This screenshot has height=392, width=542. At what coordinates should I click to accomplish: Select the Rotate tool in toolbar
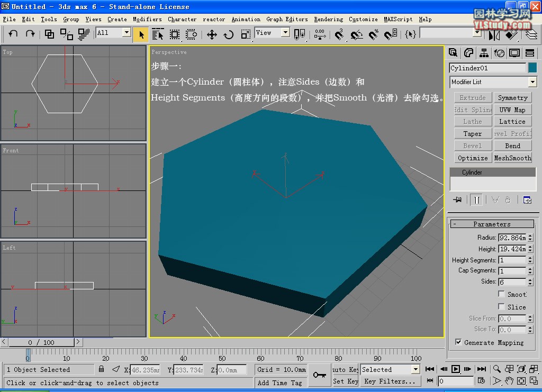click(x=229, y=34)
